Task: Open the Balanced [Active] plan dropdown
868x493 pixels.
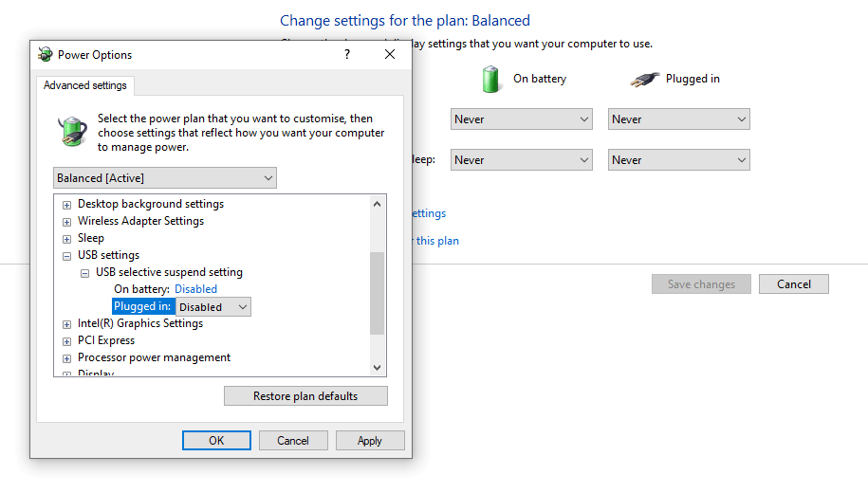Action: pyautogui.click(x=165, y=178)
